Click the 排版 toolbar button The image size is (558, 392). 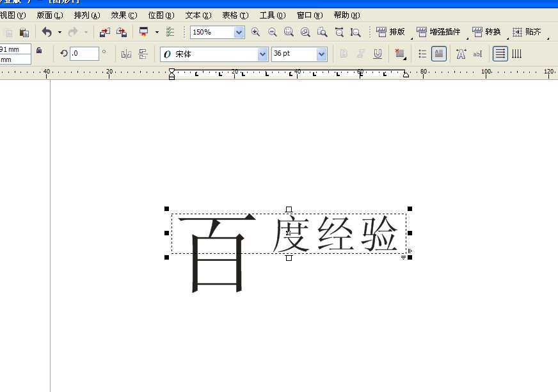392,32
